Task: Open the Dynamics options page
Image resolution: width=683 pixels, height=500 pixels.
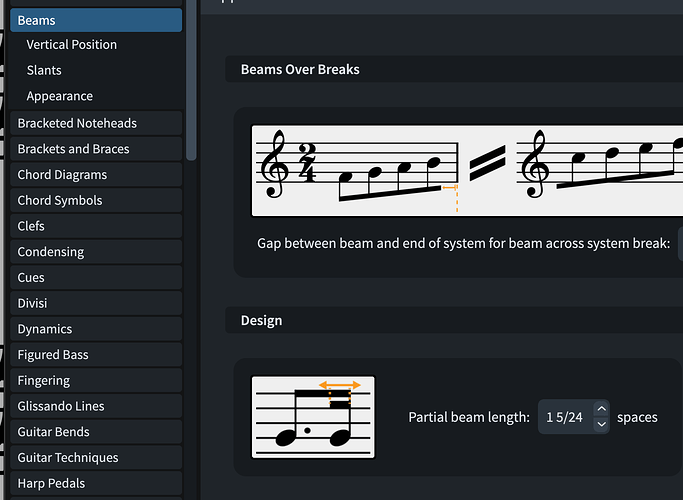Action: pyautogui.click(x=45, y=329)
